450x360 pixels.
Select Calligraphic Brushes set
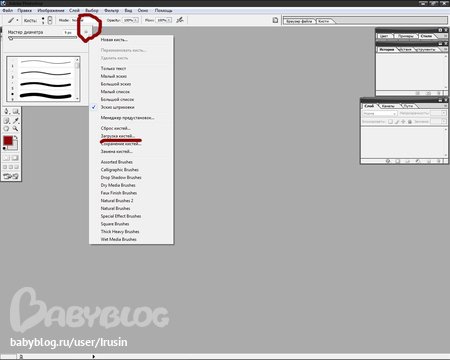(119, 170)
